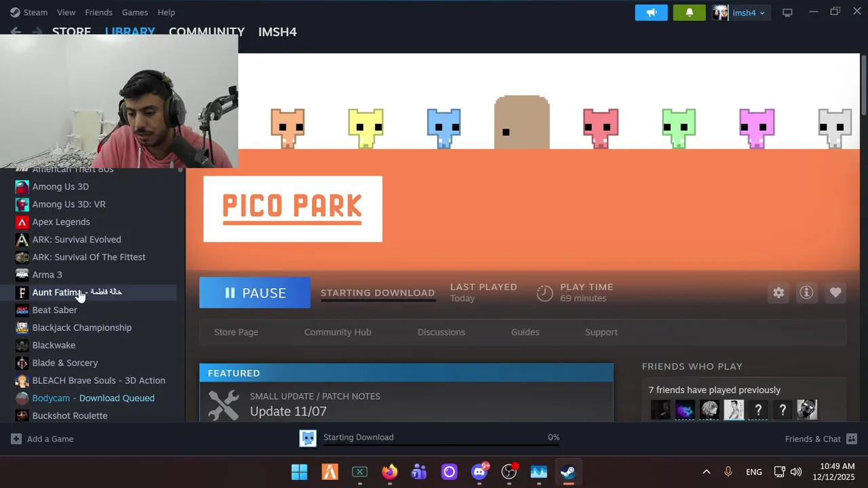
Task: Open Firefox from the taskbar
Action: pos(389,472)
